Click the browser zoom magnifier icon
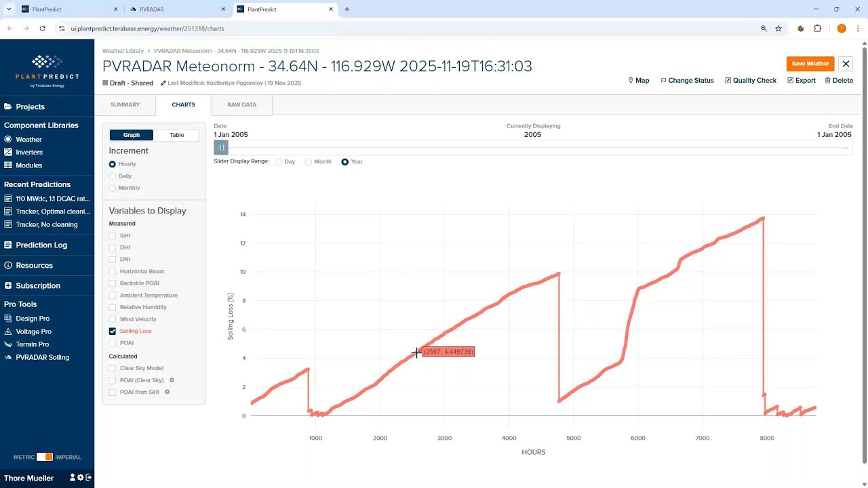This screenshot has height=488, width=868. (764, 28)
